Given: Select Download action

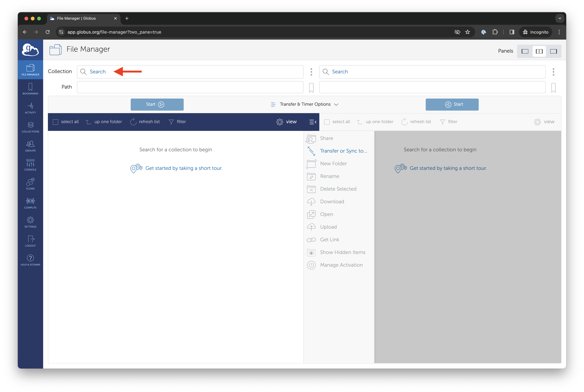Looking at the screenshot, I should click(325, 202).
